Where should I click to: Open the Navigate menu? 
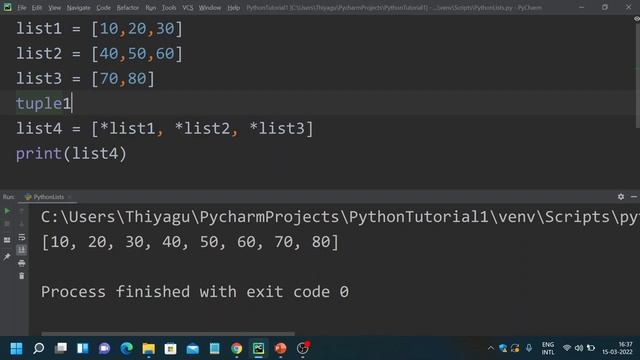78,8
